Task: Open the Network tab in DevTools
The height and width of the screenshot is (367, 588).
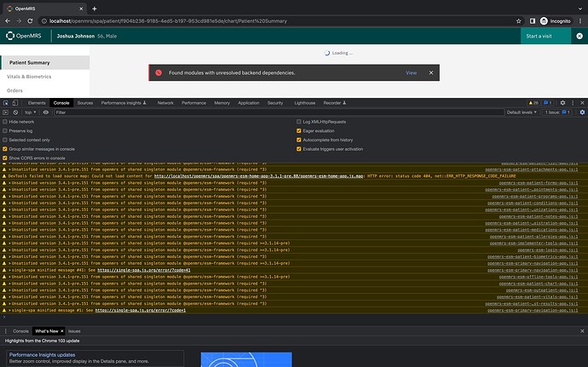Action: tap(165, 103)
